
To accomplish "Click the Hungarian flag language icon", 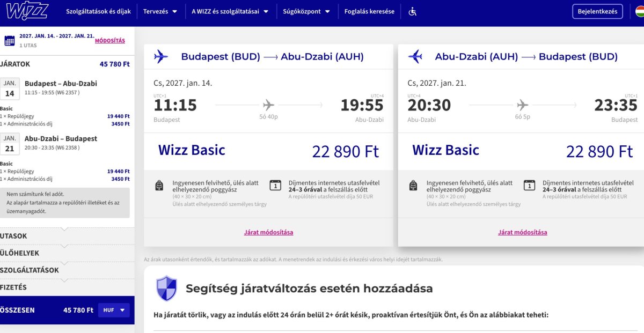I will [639, 11].
